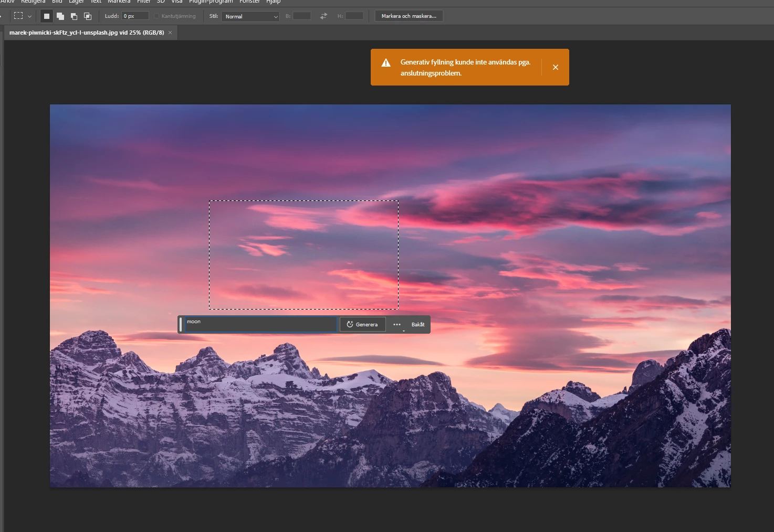Select the Intersect with selection mode icon
The image size is (774, 532).
click(88, 16)
